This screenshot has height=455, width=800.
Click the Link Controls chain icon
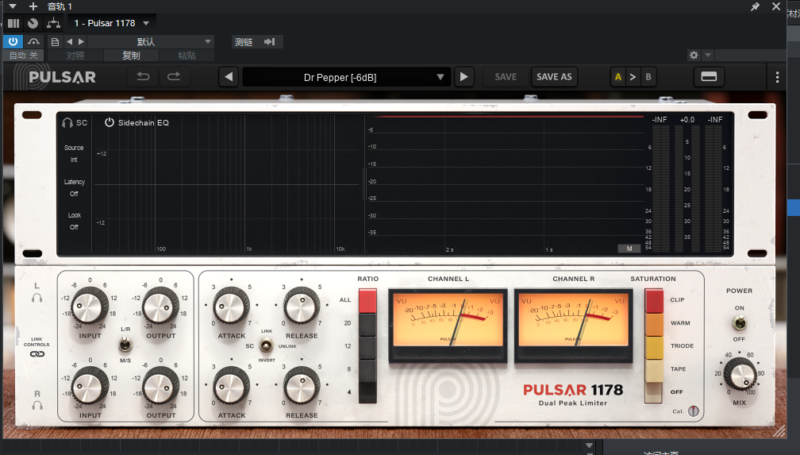coord(37,355)
